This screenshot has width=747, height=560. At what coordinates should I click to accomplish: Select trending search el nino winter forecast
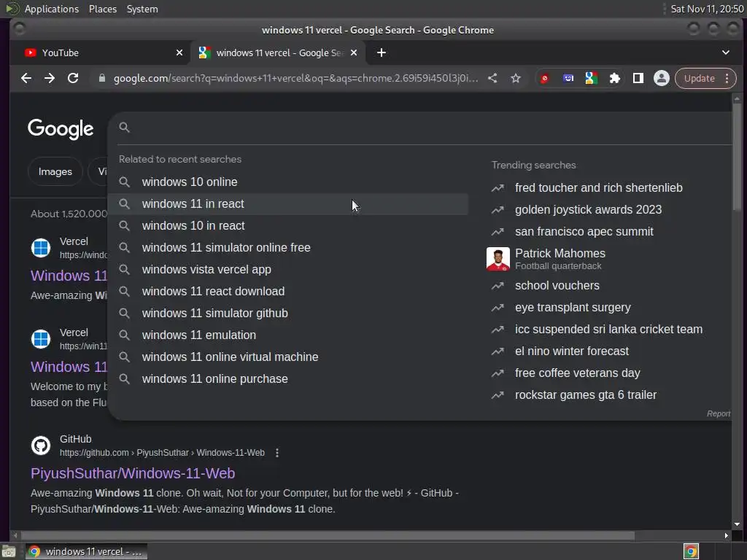point(572,351)
